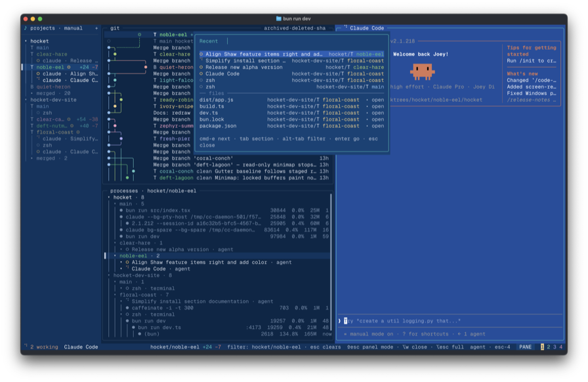Focus the git panel title
The width and height of the screenshot is (588, 382).
click(x=115, y=28)
